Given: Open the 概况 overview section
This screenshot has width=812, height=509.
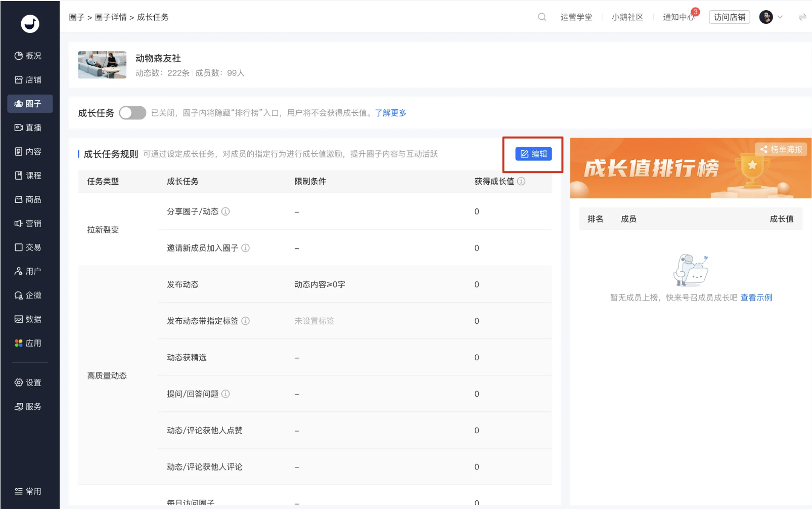Looking at the screenshot, I should [28, 56].
